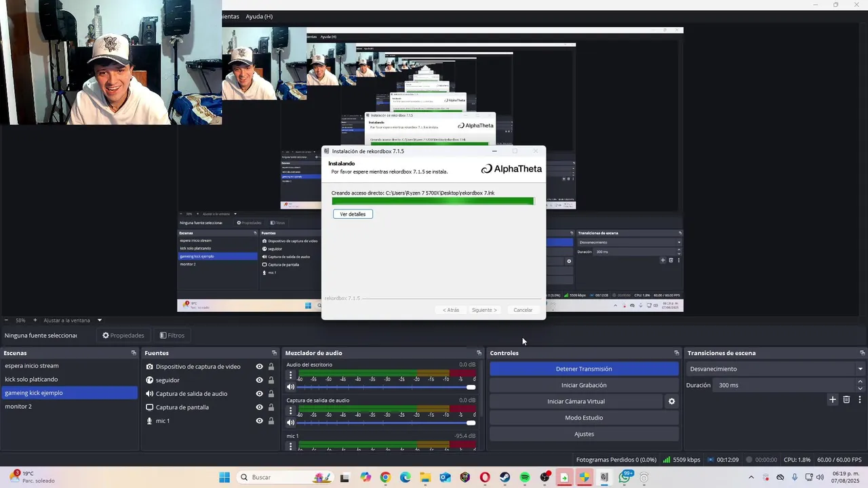Toggle lock on the seguidor source
Image resolution: width=868 pixels, height=488 pixels.
271,380
